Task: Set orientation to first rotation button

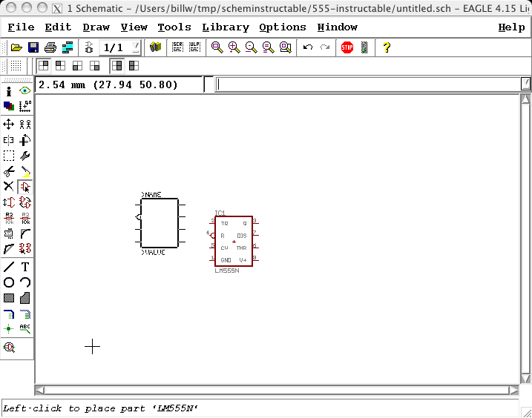Action: 44,65
